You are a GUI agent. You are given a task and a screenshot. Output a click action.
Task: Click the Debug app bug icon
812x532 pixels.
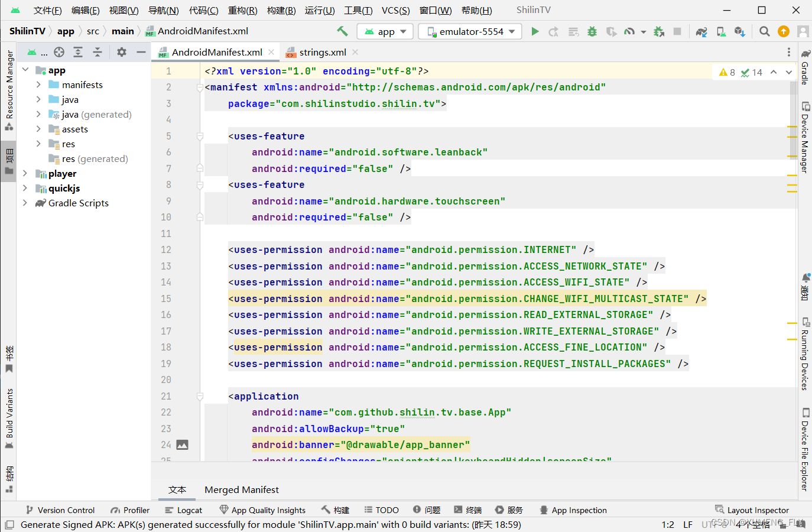[x=592, y=31]
